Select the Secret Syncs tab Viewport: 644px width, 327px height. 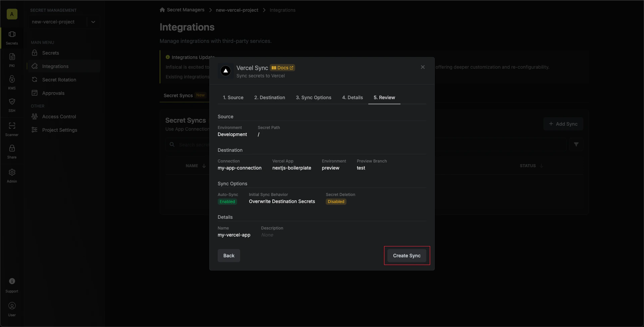click(x=184, y=95)
